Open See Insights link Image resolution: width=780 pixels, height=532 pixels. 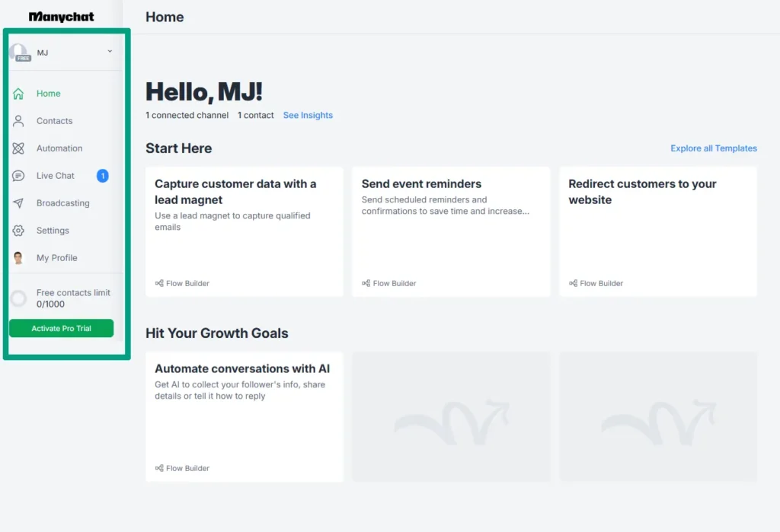pos(307,115)
